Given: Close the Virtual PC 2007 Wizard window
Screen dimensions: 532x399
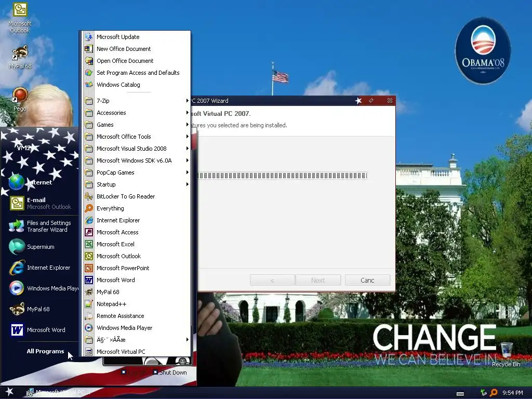Looking at the screenshot, I should 390,100.
